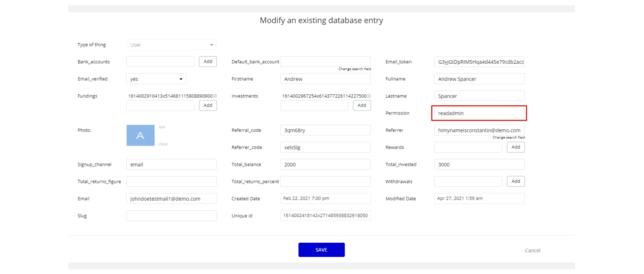Expand the Email_verified dropdown
The image size is (644, 274).
(x=156, y=79)
